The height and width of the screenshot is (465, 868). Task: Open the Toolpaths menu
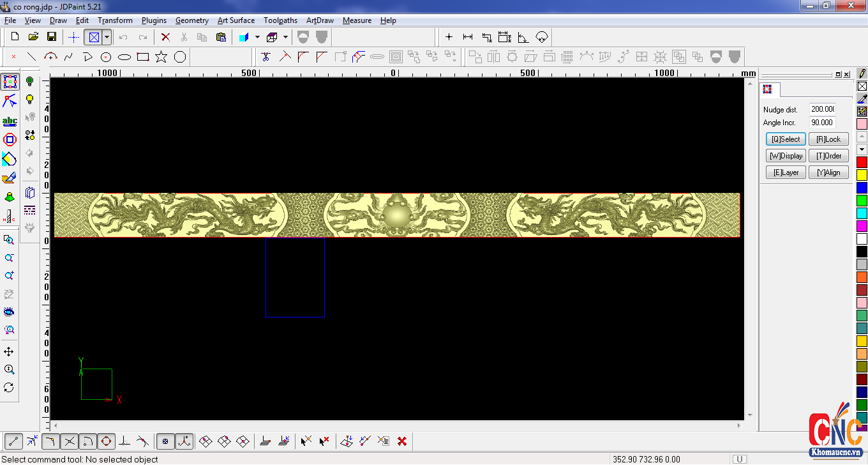(280, 20)
